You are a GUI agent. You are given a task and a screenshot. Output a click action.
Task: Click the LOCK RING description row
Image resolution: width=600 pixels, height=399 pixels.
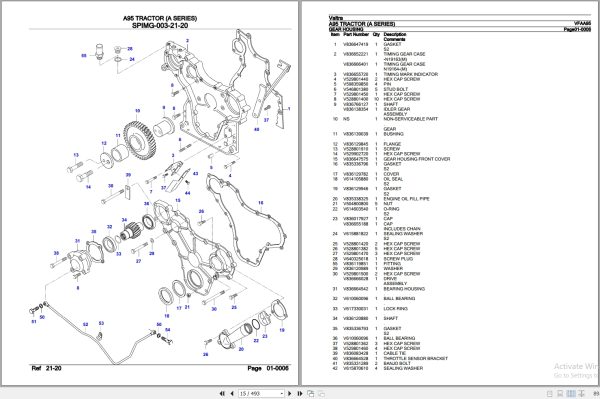(x=396, y=309)
